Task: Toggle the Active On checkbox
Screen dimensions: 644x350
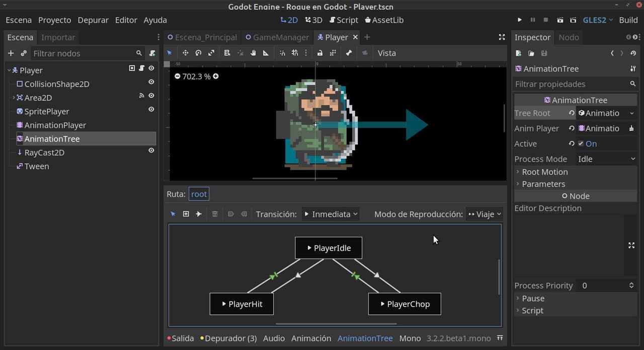Action: click(x=581, y=144)
